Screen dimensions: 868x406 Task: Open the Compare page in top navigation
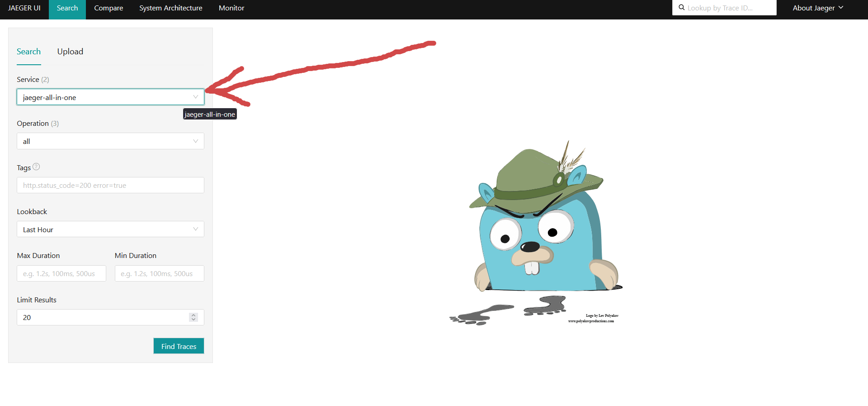click(108, 8)
